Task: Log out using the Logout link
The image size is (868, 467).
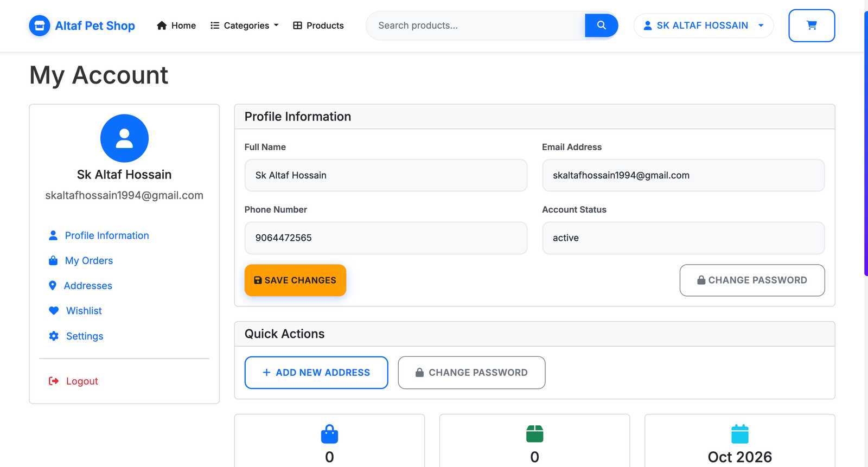Action: pos(82,381)
